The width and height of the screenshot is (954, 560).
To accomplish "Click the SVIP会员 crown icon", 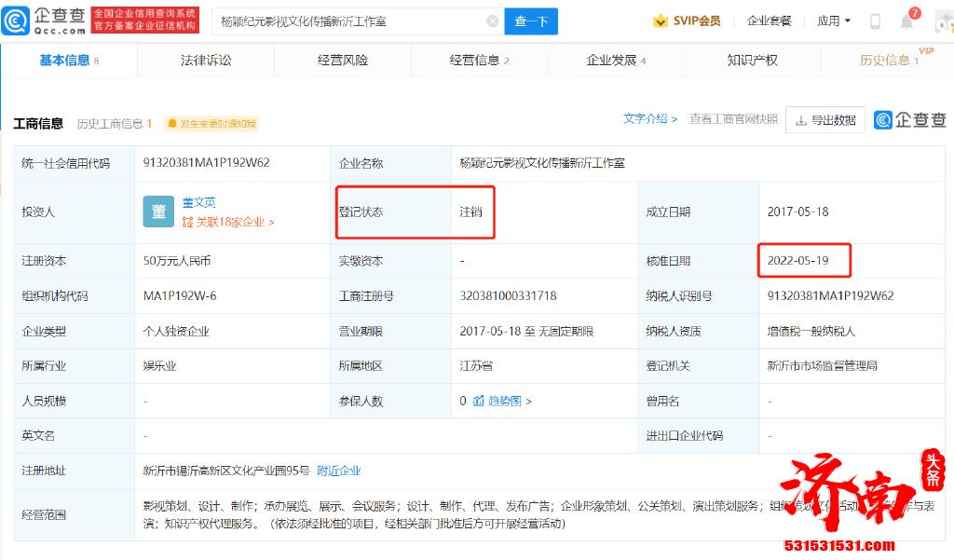I will point(661,21).
